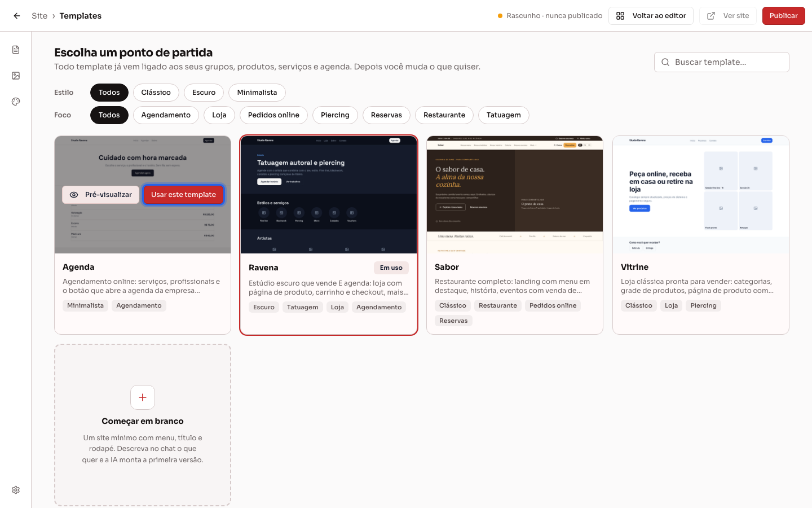The height and width of the screenshot is (508, 812).
Task: Select Estilo filter Minimalista
Action: coord(257,93)
